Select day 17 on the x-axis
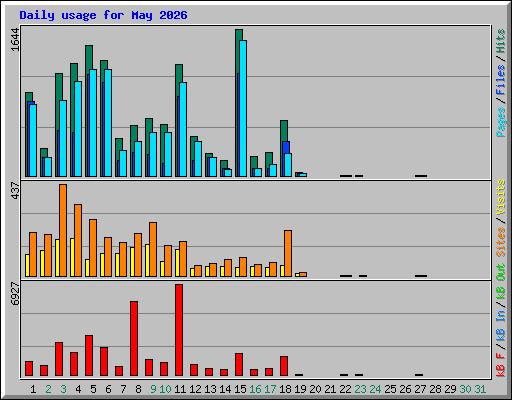The image size is (512, 400). 270,389
